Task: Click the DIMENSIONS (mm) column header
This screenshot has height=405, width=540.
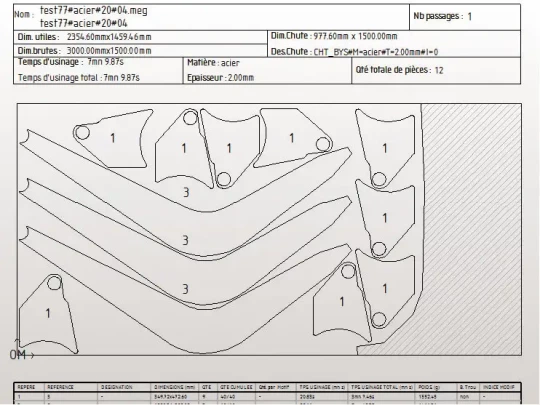Action: pos(175,387)
